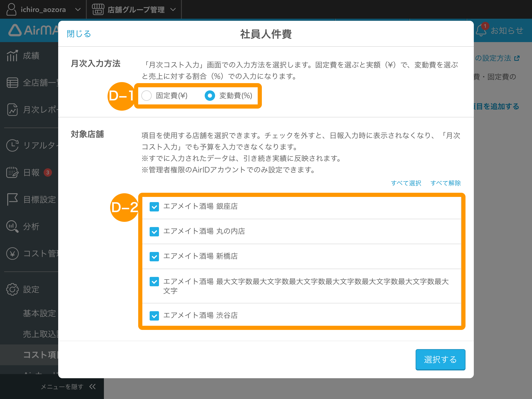
Task: Click the 目を追加する link behind the dialog
Action: (496, 107)
